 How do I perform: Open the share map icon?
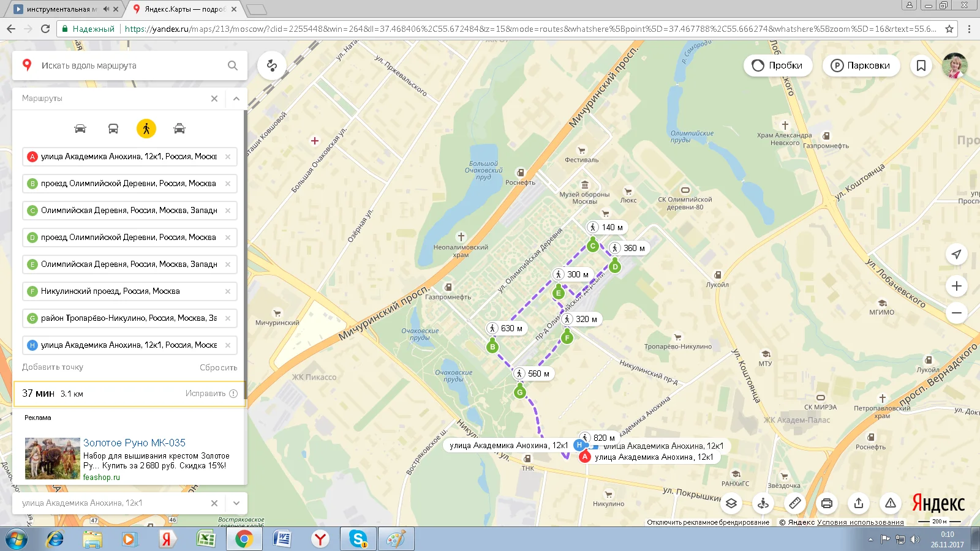pos(859,503)
